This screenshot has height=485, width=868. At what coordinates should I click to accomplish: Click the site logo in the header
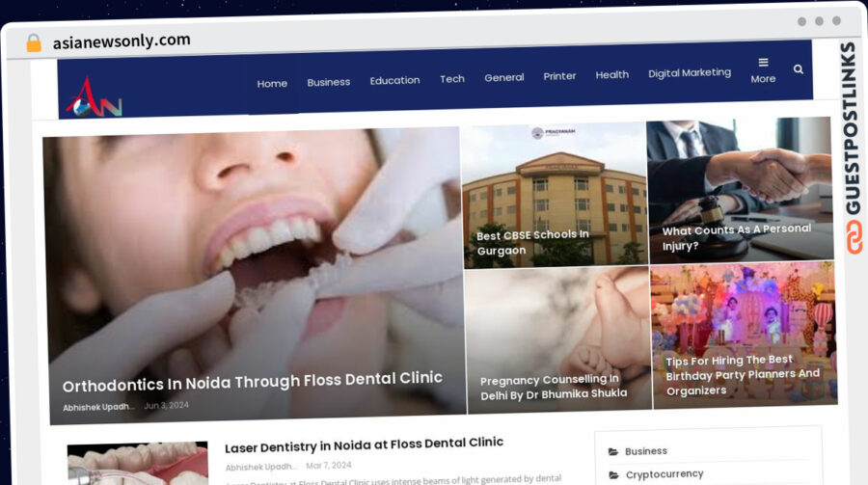tap(94, 97)
